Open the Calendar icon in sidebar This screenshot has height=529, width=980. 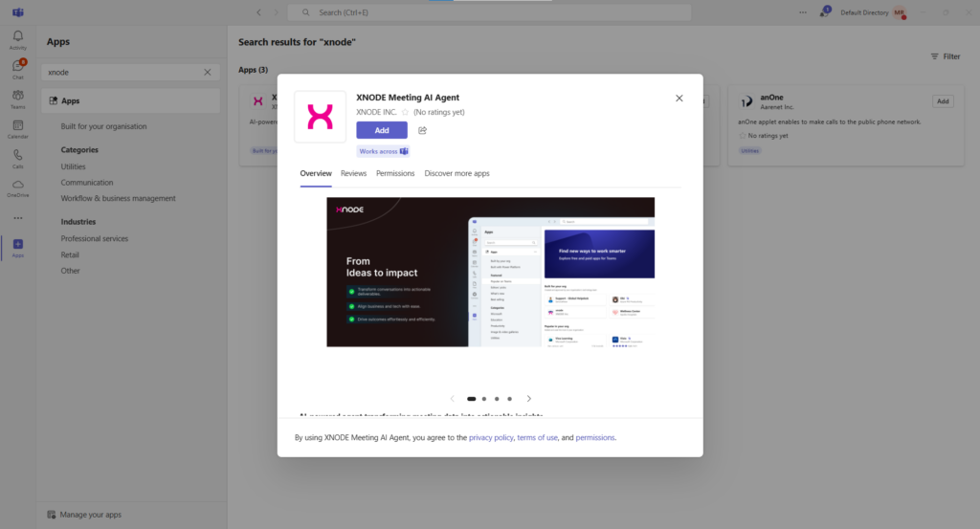(x=18, y=125)
